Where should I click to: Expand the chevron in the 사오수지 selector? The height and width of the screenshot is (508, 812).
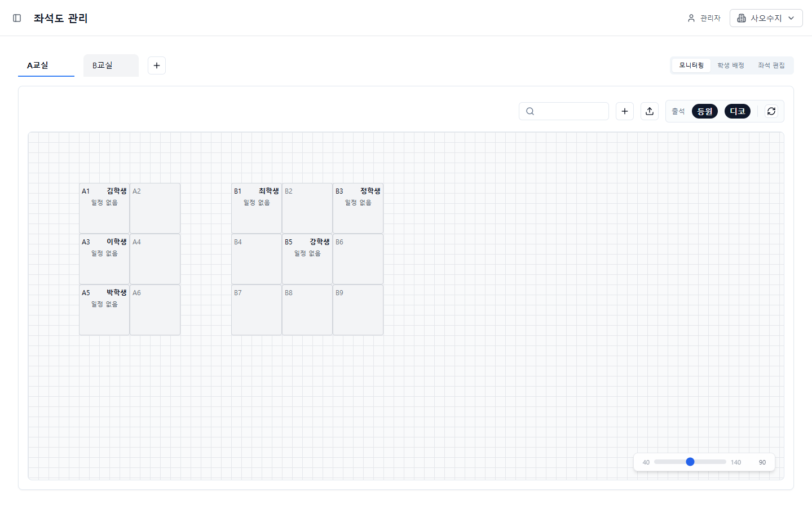point(791,18)
